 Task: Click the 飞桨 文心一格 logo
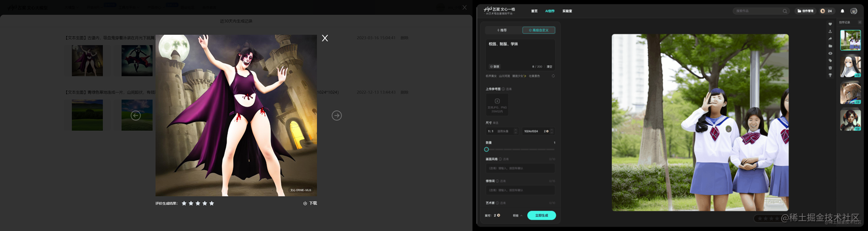click(x=499, y=10)
